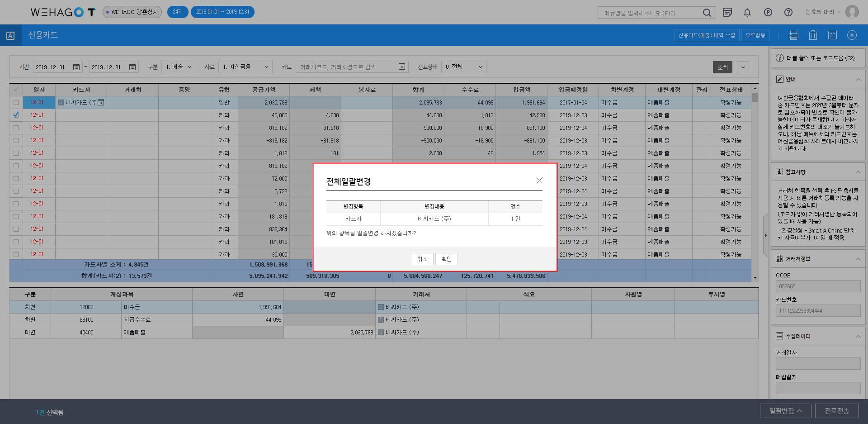The image size is (868, 424).
Task: Check the first row checkbox for 비씨카드
Action: tap(16, 103)
